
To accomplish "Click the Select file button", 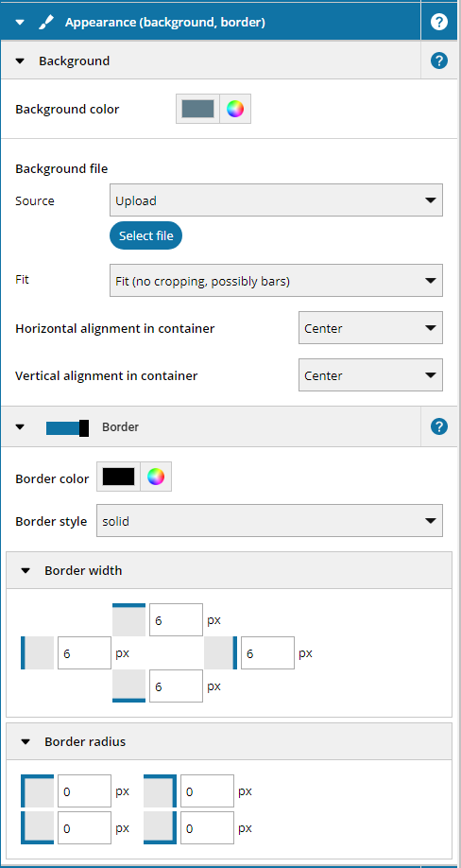I will (145, 235).
